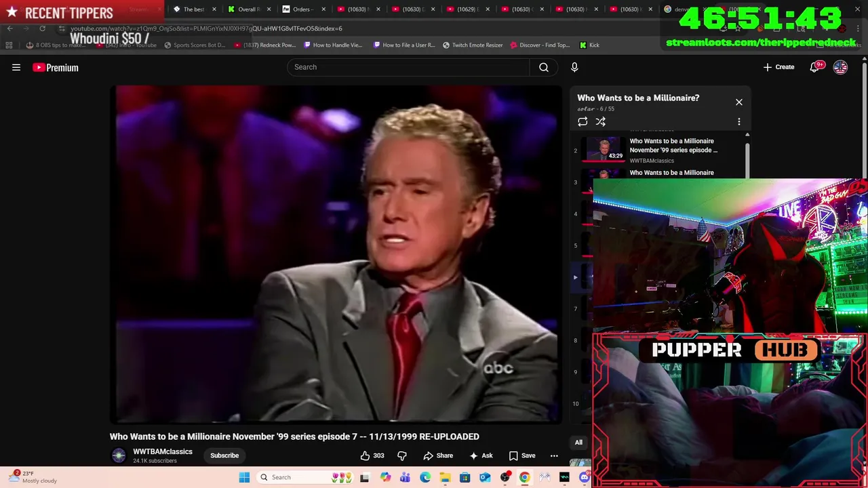The height and width of the screenshot is (488, 868).
Task: Close the Who Wants to be a Millionaire playlist panel
Action: coord(739,102)
